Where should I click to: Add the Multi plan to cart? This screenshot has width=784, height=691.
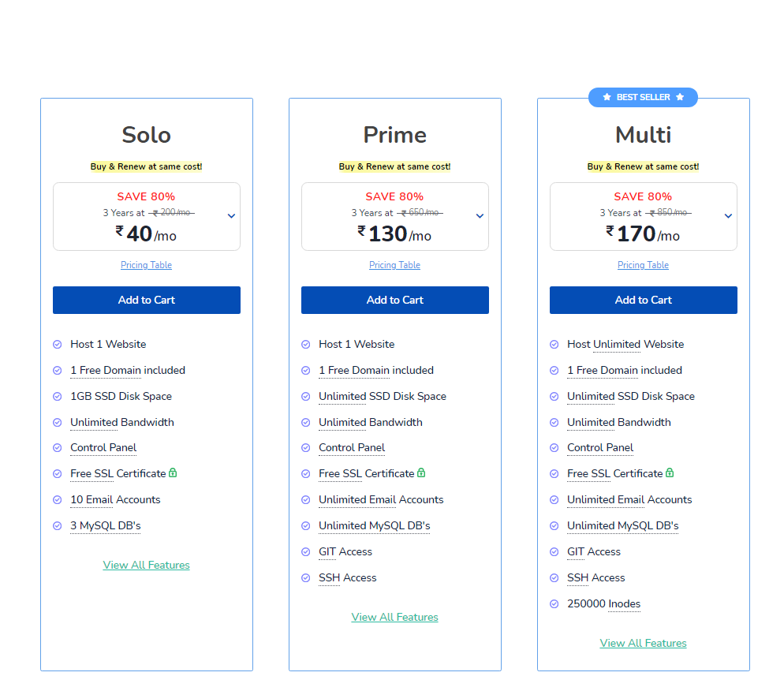pyautogui.click(x=644, y=300)
